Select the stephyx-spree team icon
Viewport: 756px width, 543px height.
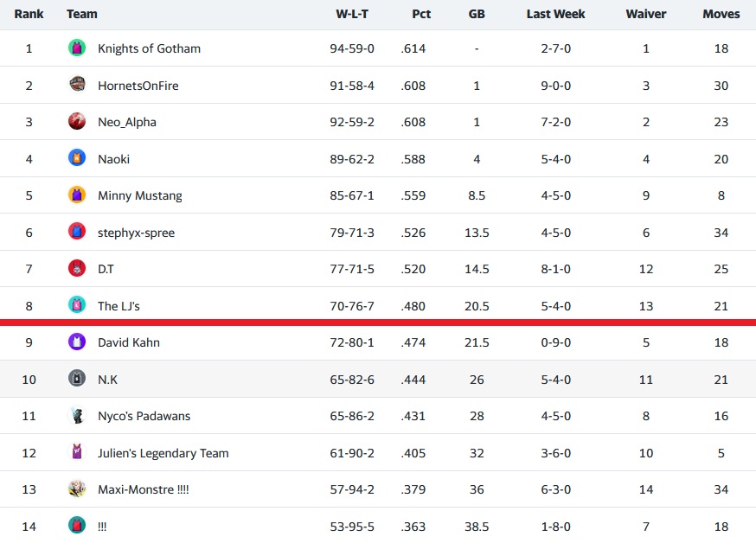coord(77,232)
